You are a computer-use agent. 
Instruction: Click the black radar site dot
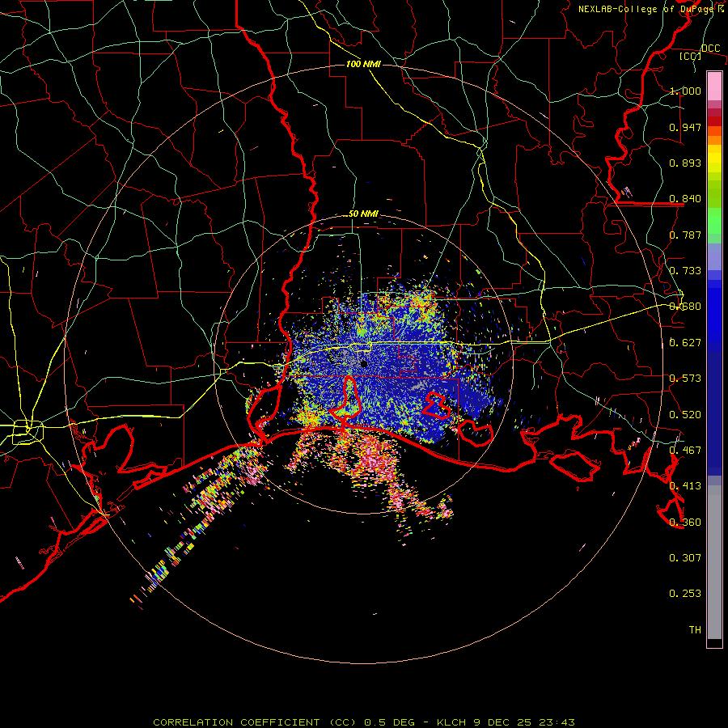point(364,364)
